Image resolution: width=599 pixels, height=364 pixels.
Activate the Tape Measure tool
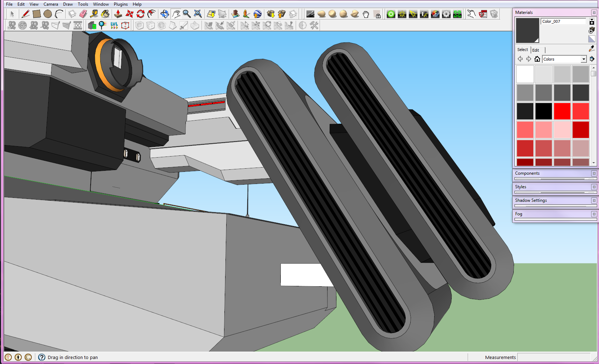click(94, 14)
